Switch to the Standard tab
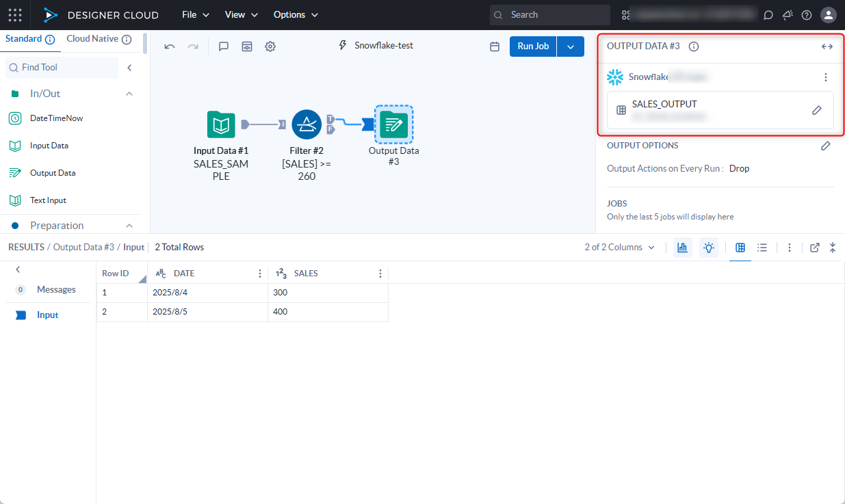Screen dimensions: 845x504 click(x=24, y=39)
